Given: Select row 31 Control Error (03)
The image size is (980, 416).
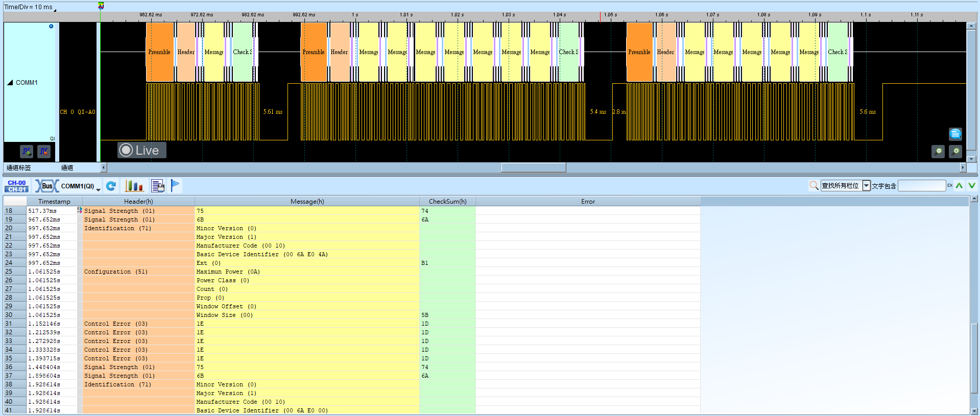Looking at the screenshot, I should 352,324.
